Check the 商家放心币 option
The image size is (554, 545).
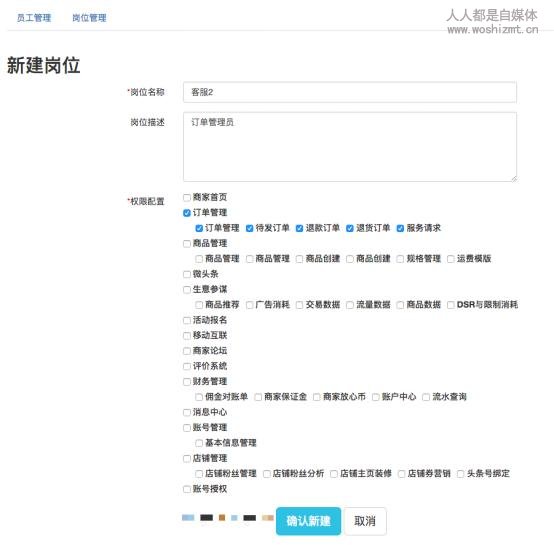point(317,397)
